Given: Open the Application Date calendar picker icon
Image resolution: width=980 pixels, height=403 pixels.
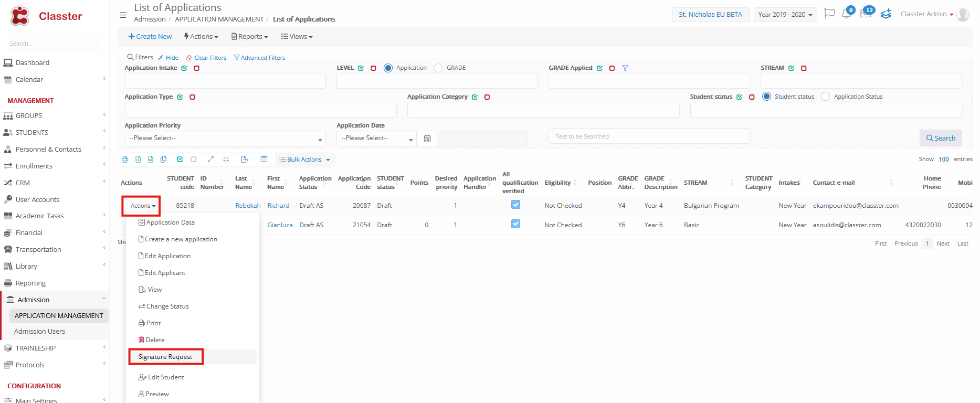Looking at the screenshot, I should (x=427, y=139).
